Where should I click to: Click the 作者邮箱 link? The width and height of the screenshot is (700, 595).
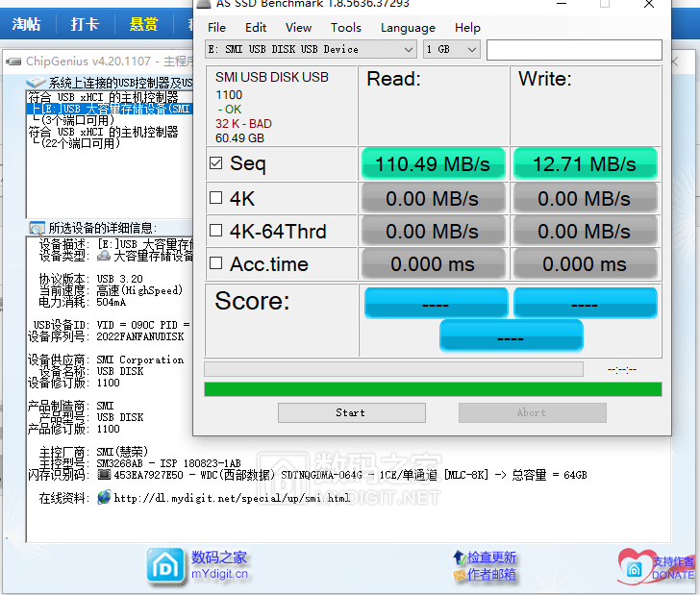click(x=491, y=575)
